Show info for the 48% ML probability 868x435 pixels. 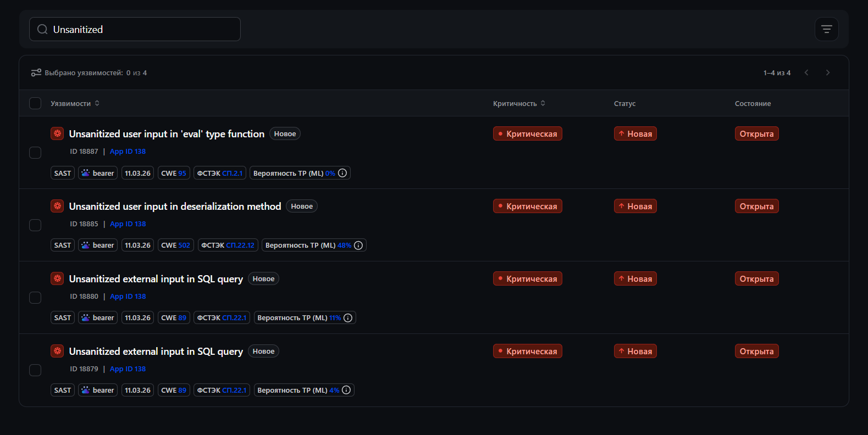click(x=358, y=246)
